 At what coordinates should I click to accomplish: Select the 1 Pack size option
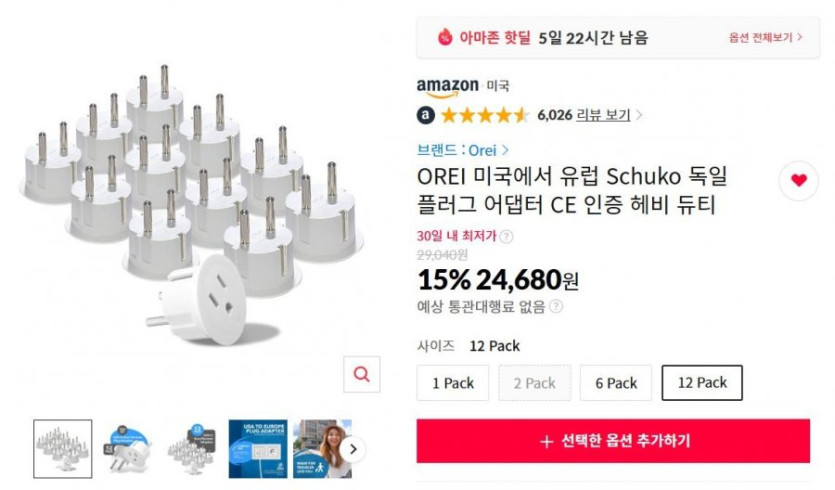click(453, 383)
